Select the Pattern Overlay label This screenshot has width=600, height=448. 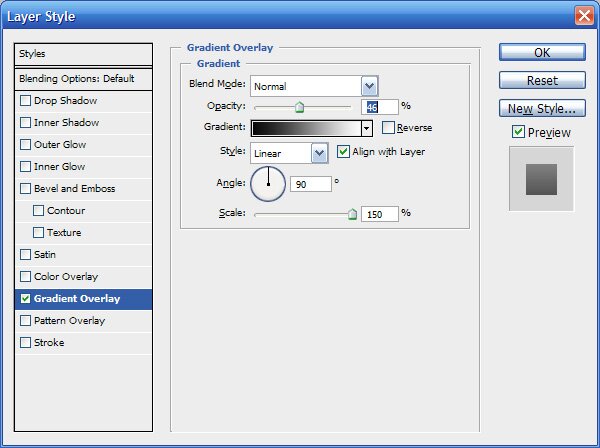(x=69, y=321)
